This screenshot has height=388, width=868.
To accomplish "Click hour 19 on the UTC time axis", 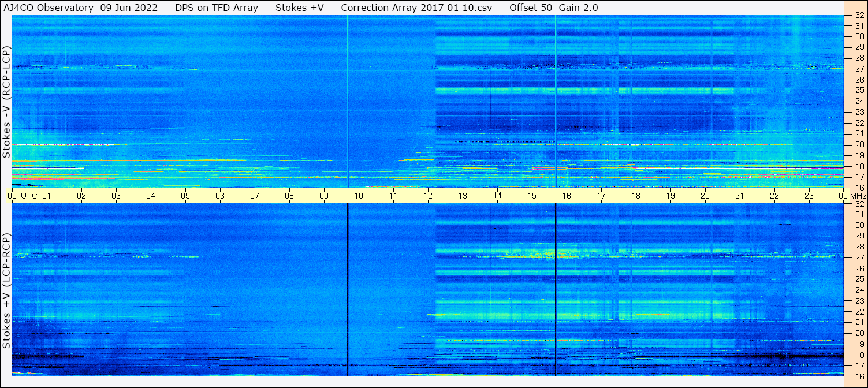I will pyautogui.click(x=670, y=196).
